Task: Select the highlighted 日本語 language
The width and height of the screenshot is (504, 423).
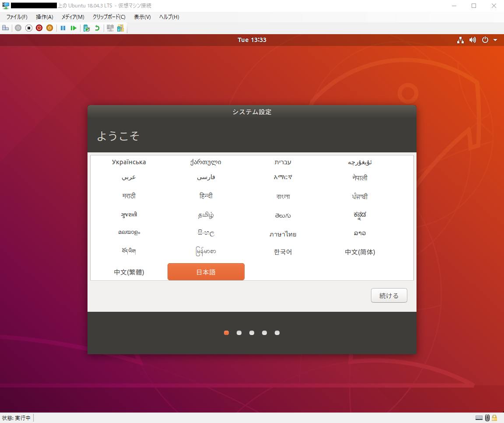Action: [x=206, y=272]
